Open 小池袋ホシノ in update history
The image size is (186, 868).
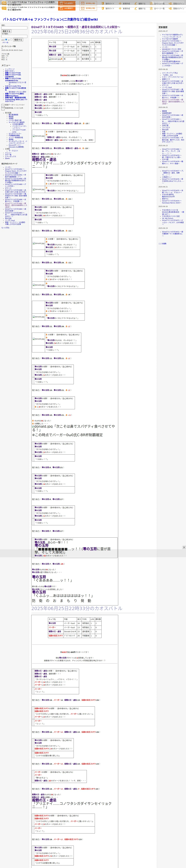point(167,177)
